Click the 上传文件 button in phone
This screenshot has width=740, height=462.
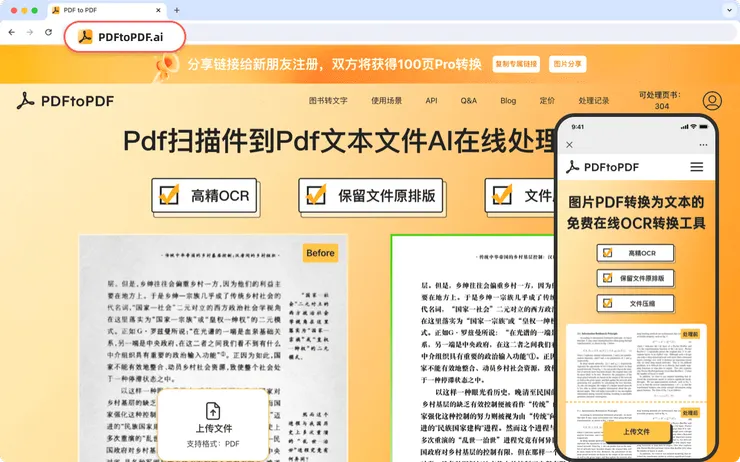(x=636, y=431)
